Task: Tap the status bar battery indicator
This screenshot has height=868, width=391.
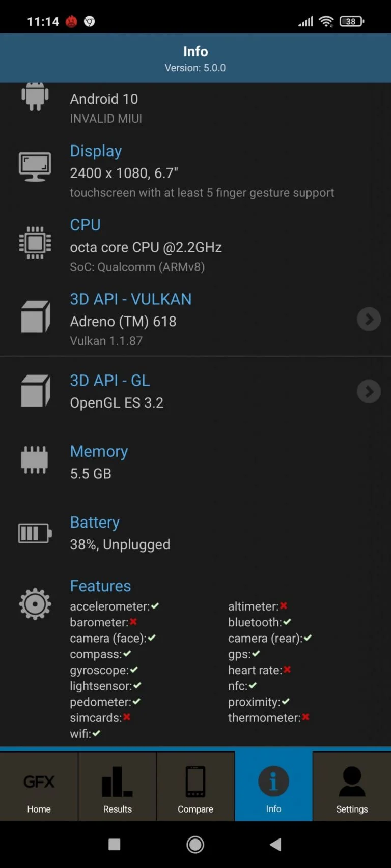Action: point(351,21)
